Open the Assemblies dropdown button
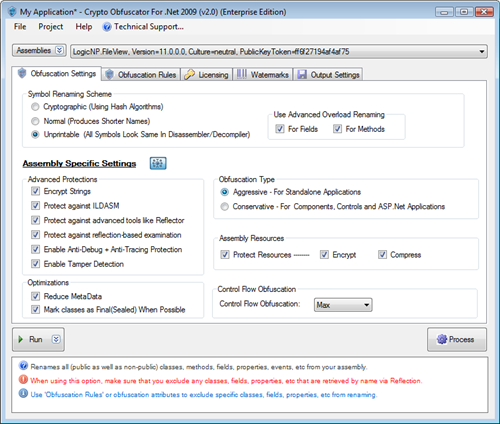The height and width of the screenshot is (424, 500). point(39,51)
